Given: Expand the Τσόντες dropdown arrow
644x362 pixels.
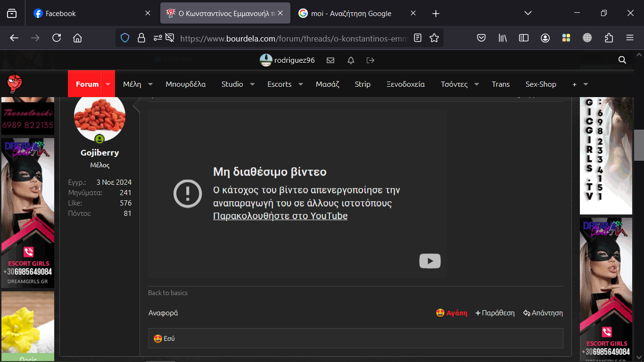Looking at the screenshot, I should (477, 84).
